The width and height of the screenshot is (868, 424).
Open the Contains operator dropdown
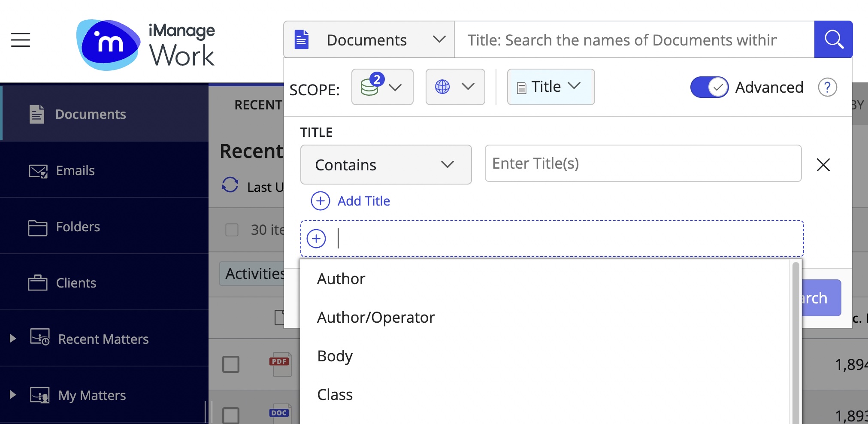pyautogui.click(x=386, y=165)
